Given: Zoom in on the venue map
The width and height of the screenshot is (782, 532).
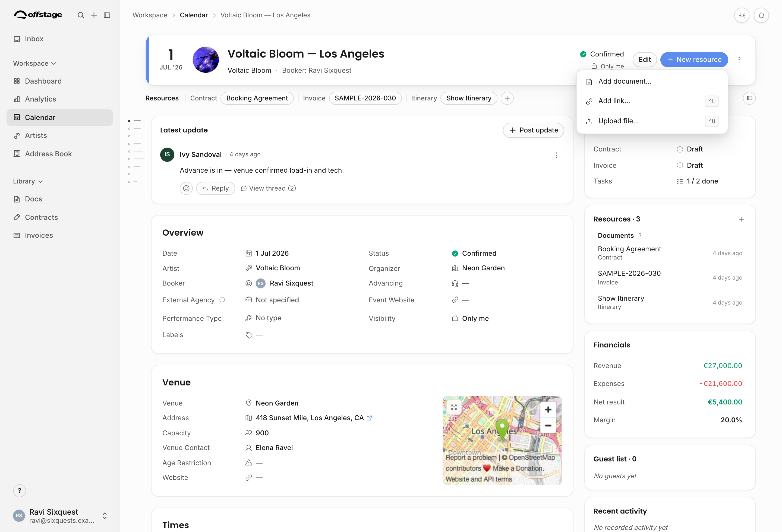Looking at the screenshot, I should point(548,410).
